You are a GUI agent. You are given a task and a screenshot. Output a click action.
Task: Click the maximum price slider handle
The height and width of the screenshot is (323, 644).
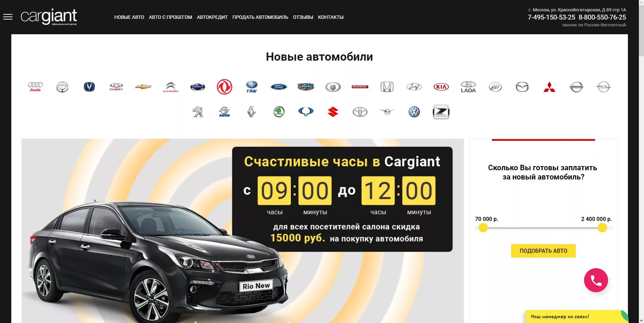click(602, 228)
